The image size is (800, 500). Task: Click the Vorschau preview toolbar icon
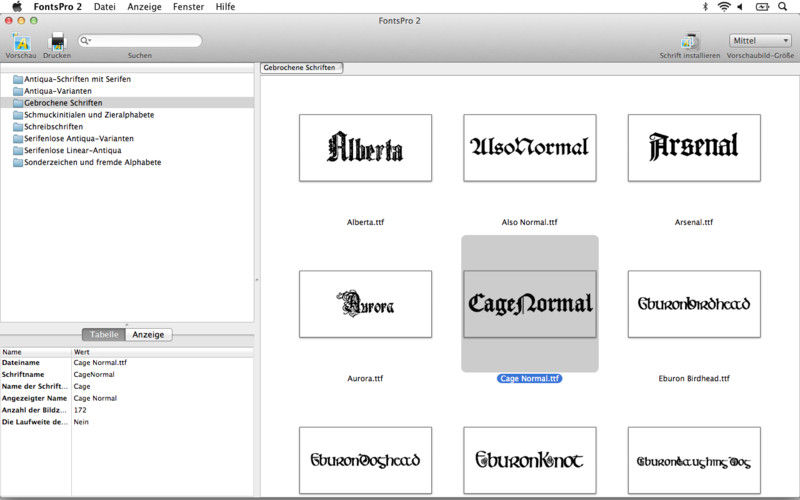(x=21, y=41)
